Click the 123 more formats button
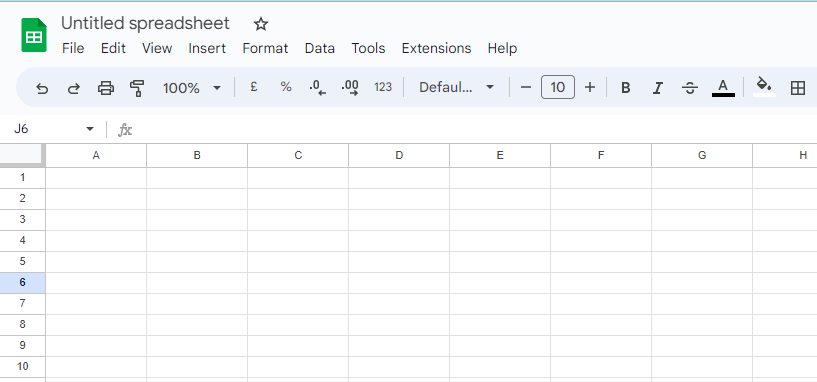The height and width of the screenshot is (382, 817). point(383,87)
